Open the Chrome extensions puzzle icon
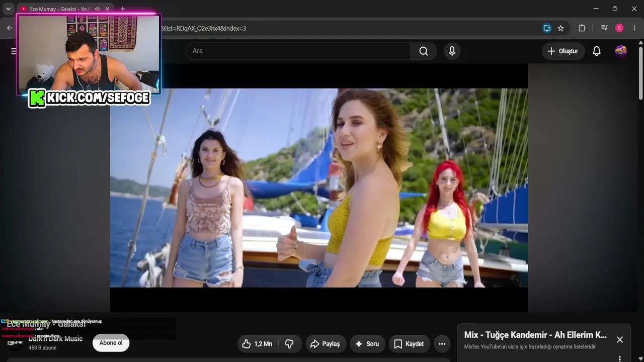 tap(582, 28)
